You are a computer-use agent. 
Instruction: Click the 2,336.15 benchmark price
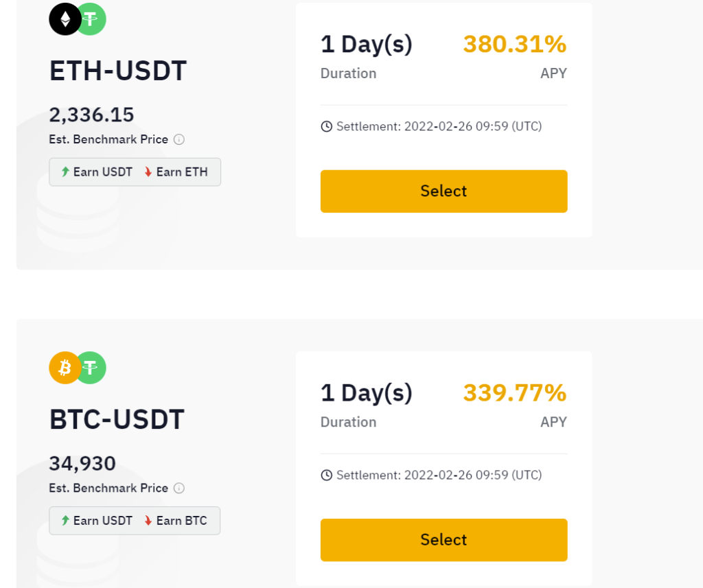(x=91, y=115)
